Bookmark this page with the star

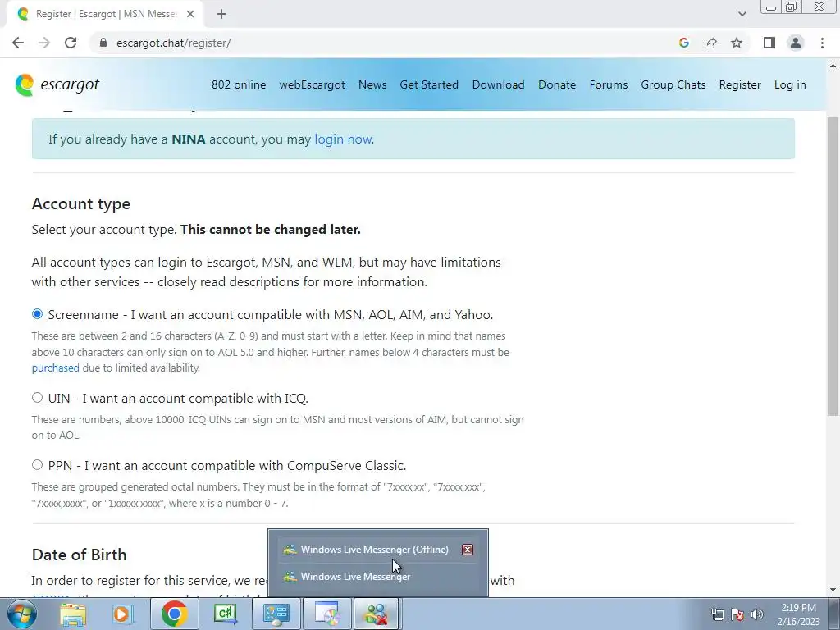point(737,43)
